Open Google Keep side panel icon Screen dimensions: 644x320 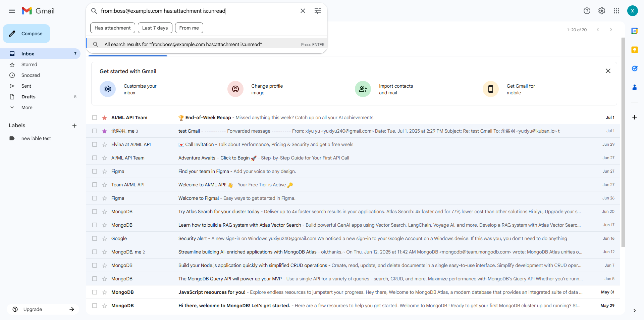[635, 50]
